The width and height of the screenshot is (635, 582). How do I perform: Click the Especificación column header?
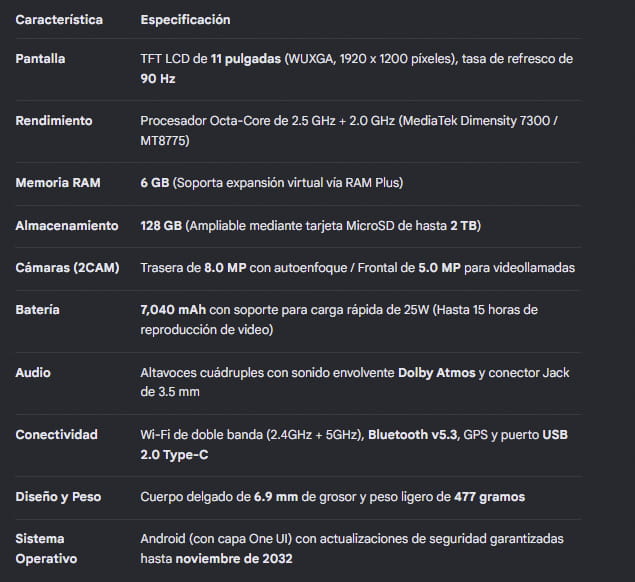coord(185,19)
